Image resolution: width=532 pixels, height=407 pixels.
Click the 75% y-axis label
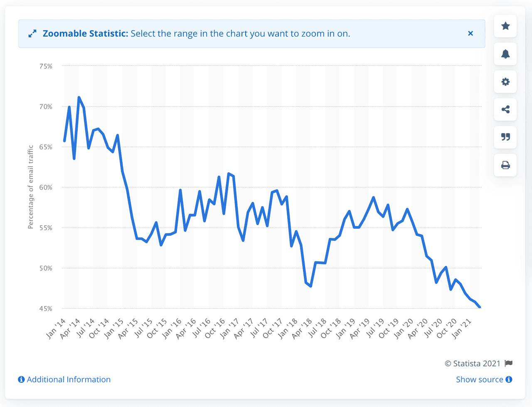click(x=46, y=66)
